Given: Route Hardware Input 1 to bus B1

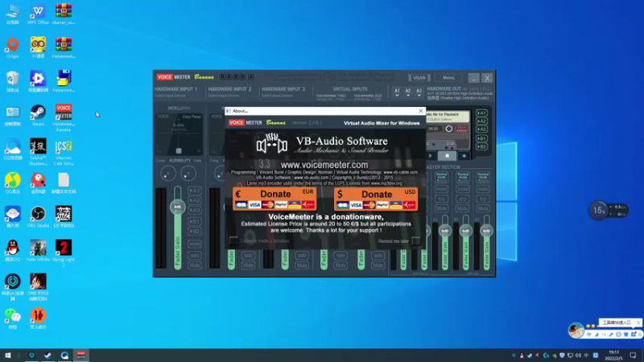Looking at the screenshot, I should [195, 222].
